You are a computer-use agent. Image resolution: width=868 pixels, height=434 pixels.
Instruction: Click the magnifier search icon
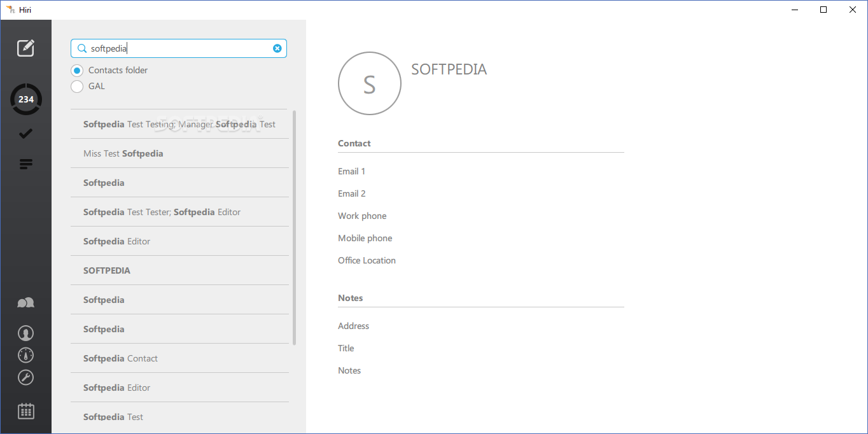(x=81, y=48)
